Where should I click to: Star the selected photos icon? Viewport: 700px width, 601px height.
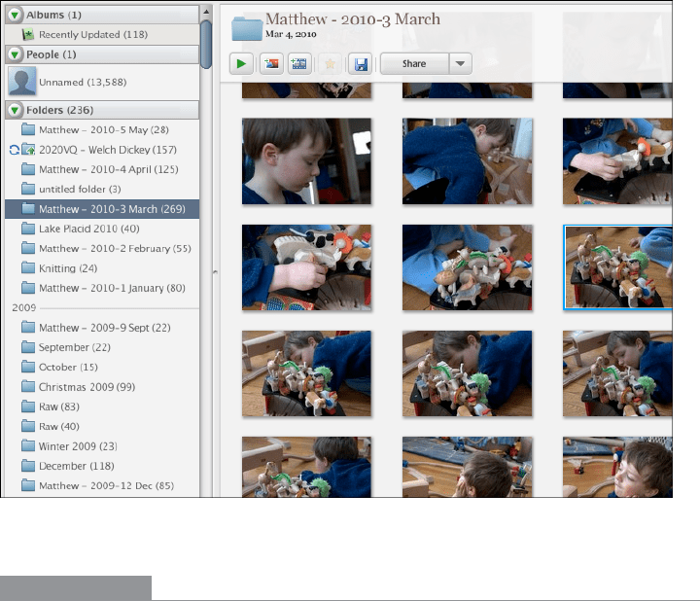(x=330, y=64)
